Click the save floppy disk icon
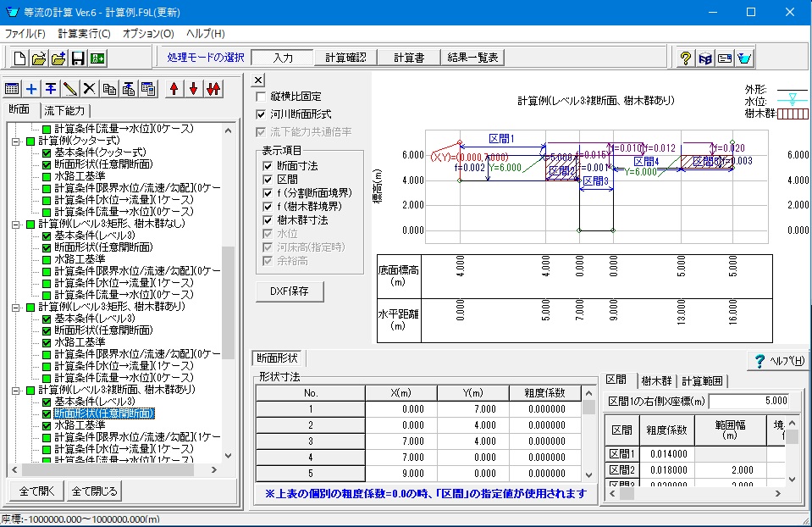The width and height of the screenshot is (812, 527). (x=78, y=58)
